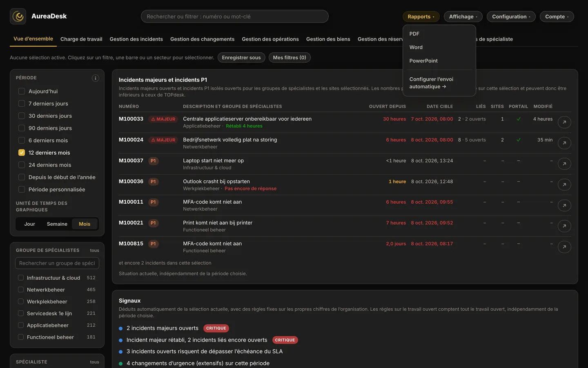
Task: Choose Word from the Rapports menu
Action: tap(439, 47)
